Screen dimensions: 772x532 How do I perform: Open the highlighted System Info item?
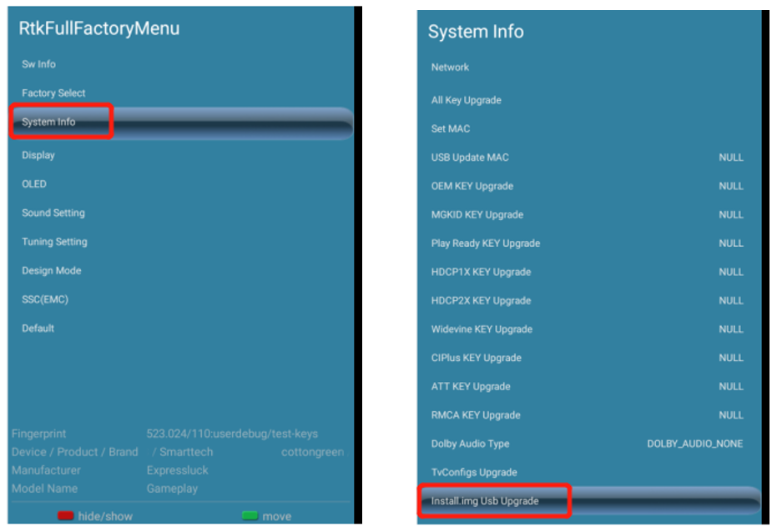click(49, 123)
